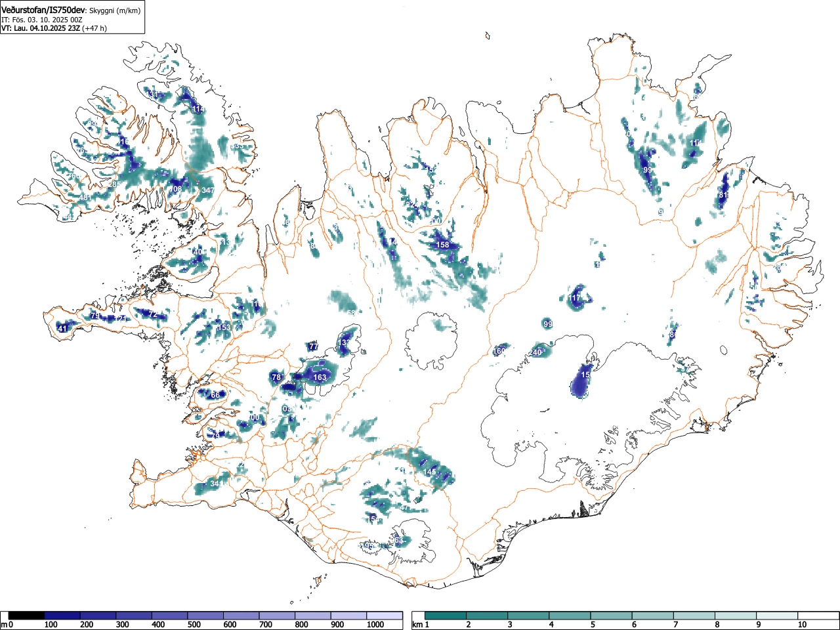
Task: Click the 5 tick label on the km scale
Action: (x=593, y=625)
